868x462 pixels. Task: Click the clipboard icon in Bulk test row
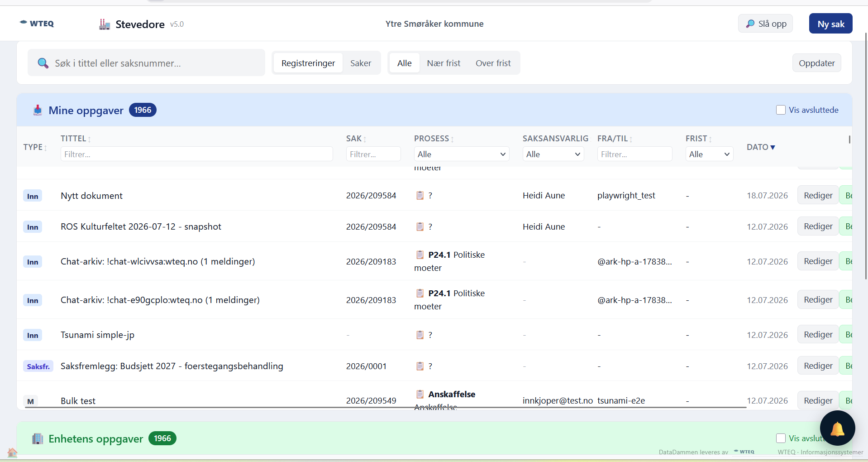[420, 394]
